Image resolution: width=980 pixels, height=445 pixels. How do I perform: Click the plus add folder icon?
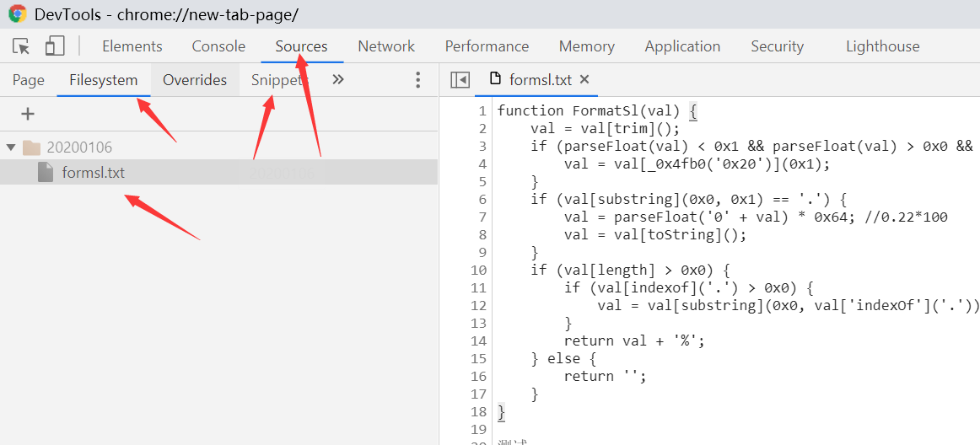28,114
